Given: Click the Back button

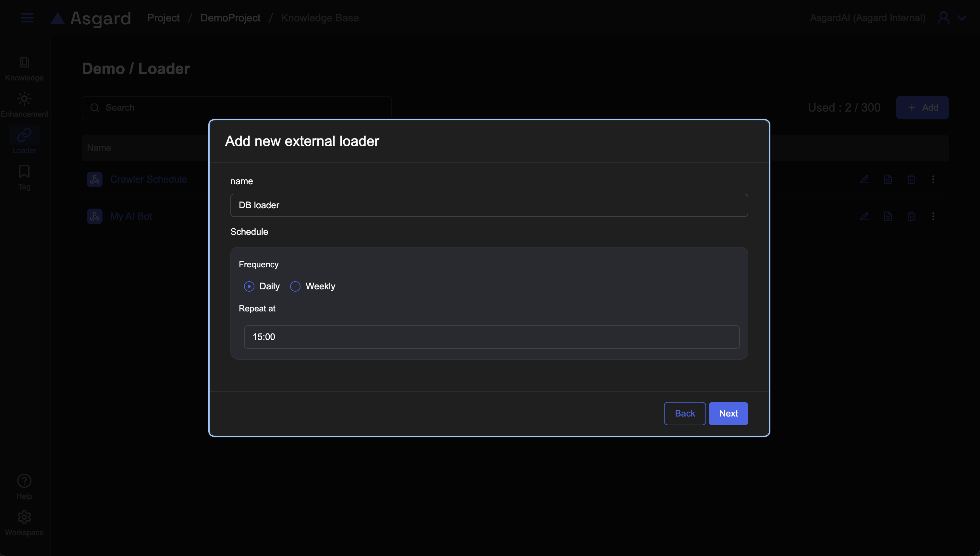Looking at the screenshot, I should (684, 413).
